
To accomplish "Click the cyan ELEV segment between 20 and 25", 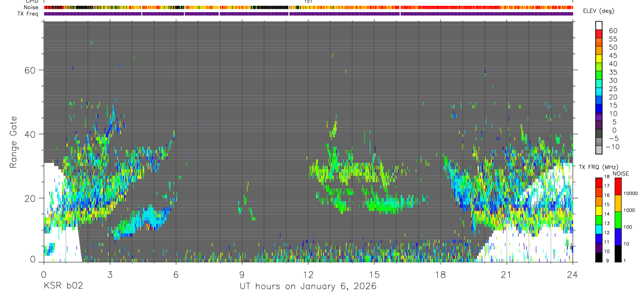I will pyautogui.click(x=598, y=91).
